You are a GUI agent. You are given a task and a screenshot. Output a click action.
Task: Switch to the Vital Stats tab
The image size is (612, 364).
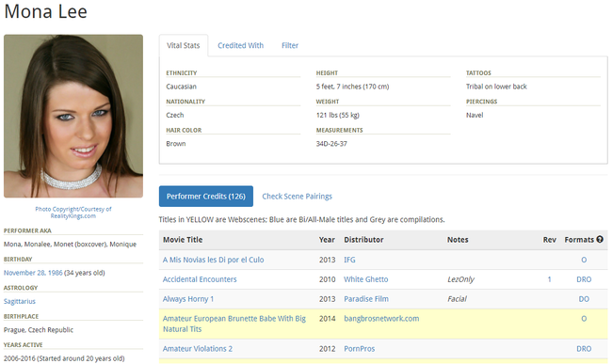pos(183,45)
